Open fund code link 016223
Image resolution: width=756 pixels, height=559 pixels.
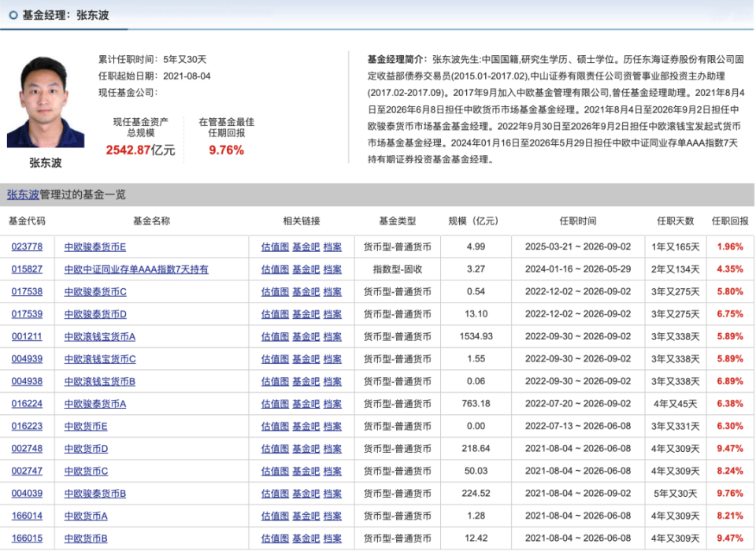[27, 426]
